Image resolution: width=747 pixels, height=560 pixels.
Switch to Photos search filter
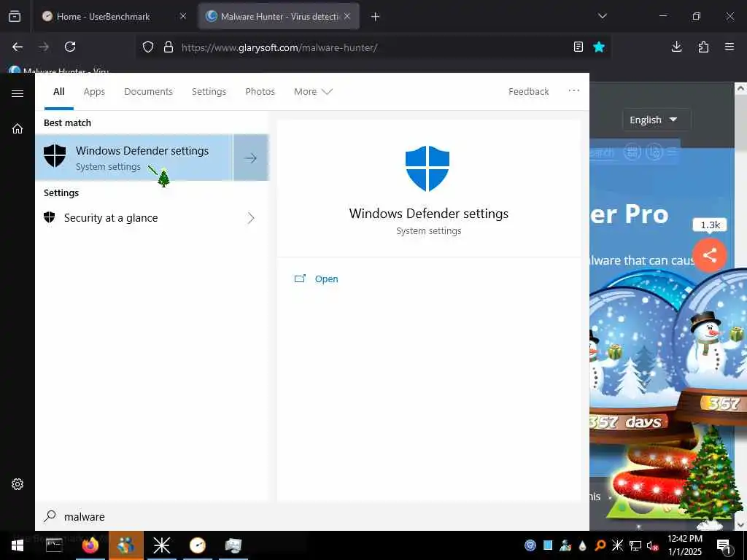260,91
